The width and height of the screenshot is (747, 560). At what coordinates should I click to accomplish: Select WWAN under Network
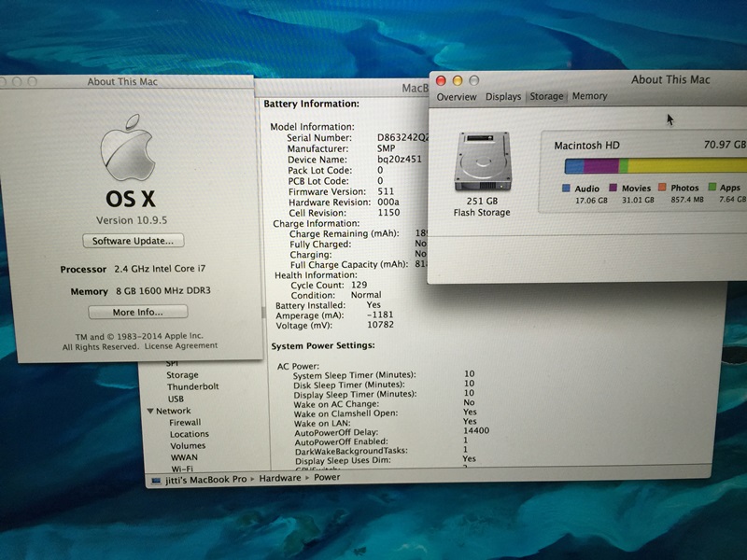click(x=184, y=457)
